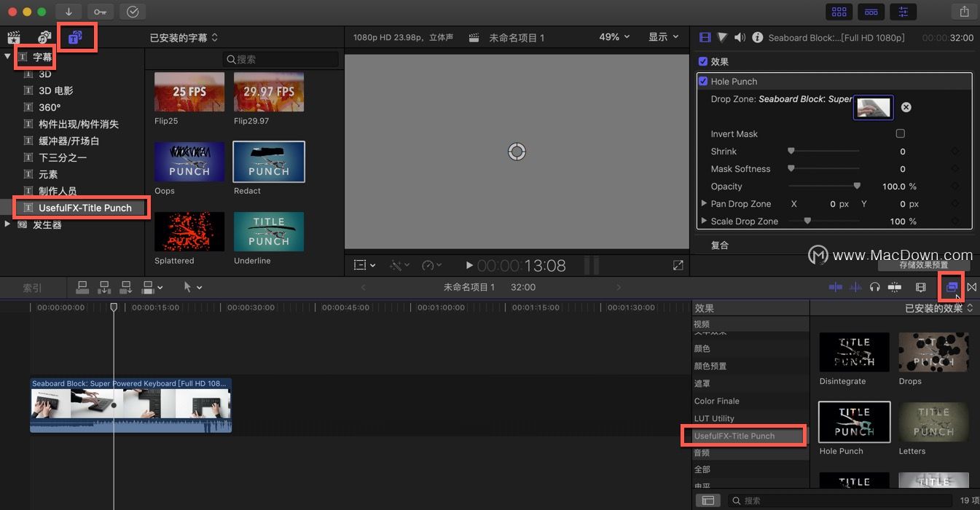Adjust the Scale Drop Zone slider
Screen dimensions: 980x510
pos(824,221)
